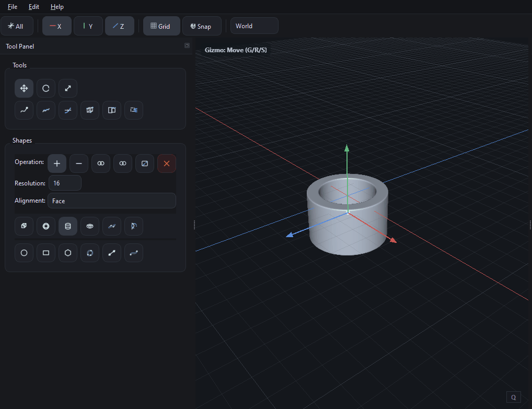The image size is (532, 409).
Task: Open the Help menu
Action: (57, 7)
